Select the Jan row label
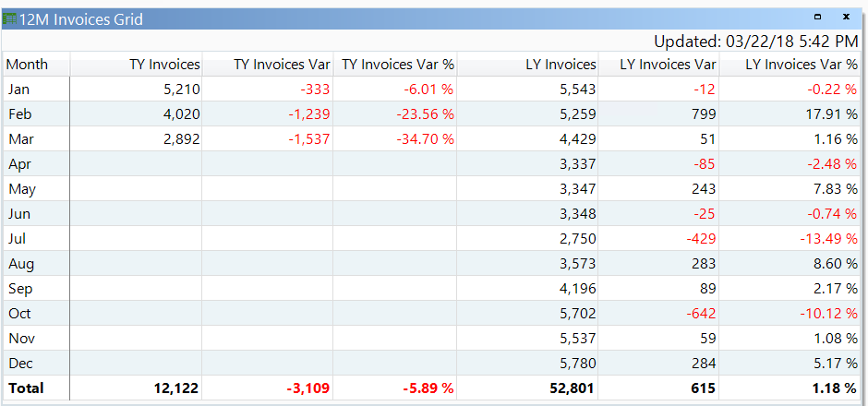Image resolution: width=868 pixels, height=406 pixels. (x=18, y=90)
